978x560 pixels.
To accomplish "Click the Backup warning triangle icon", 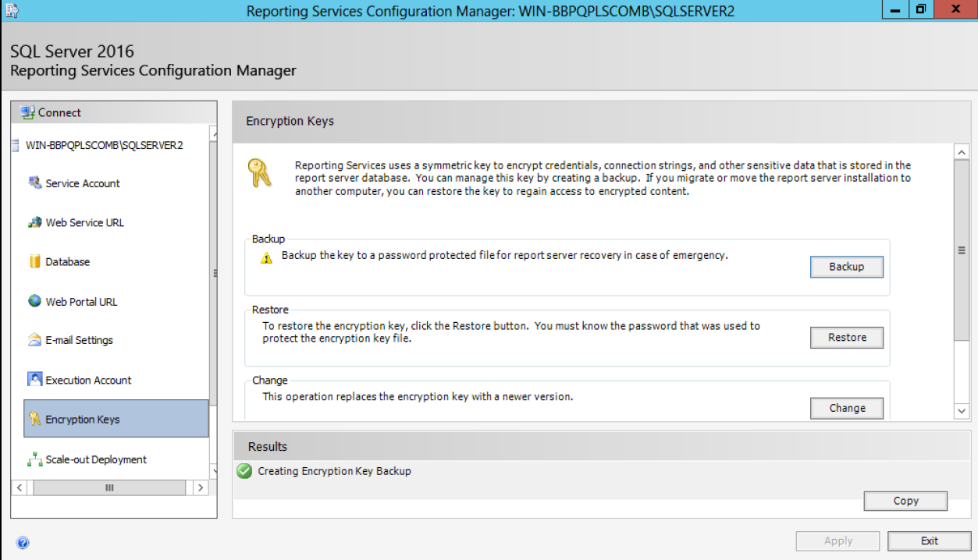I will 267,258.
